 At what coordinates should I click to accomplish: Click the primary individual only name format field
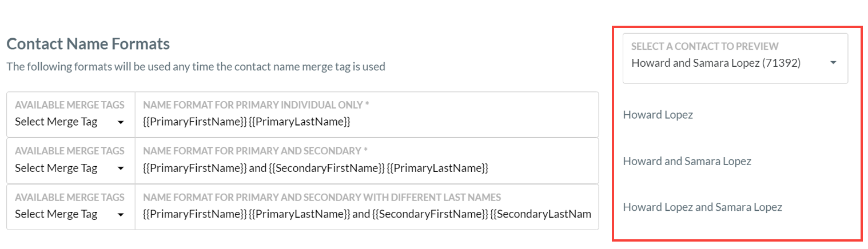[x=367, y=115]
